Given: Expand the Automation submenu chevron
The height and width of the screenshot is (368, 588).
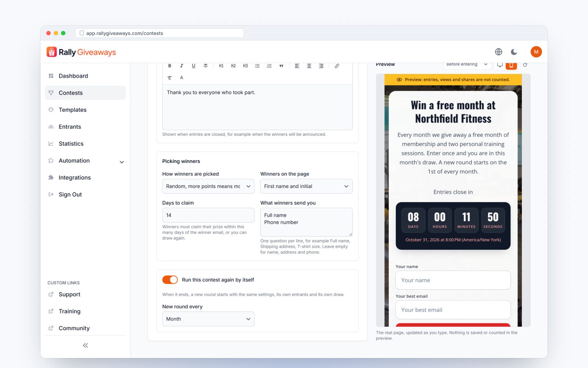Looking at the screenshot, I should [x=122, y=162].
